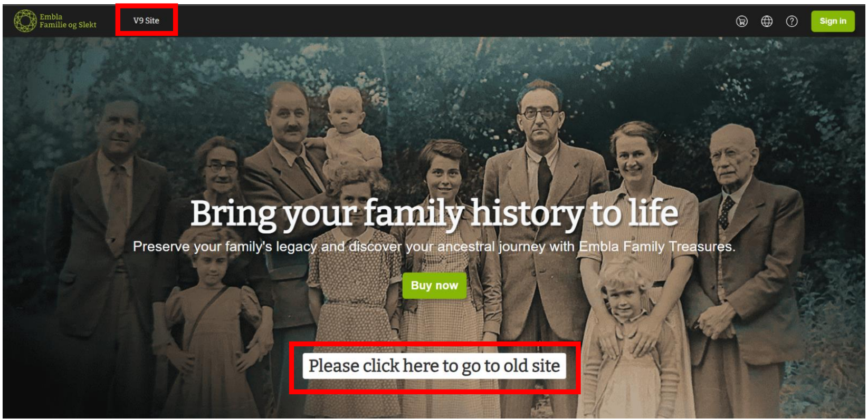Open help via question mark icon
Viewport: 868px width, 419px height.
click(x=791, y=21)
